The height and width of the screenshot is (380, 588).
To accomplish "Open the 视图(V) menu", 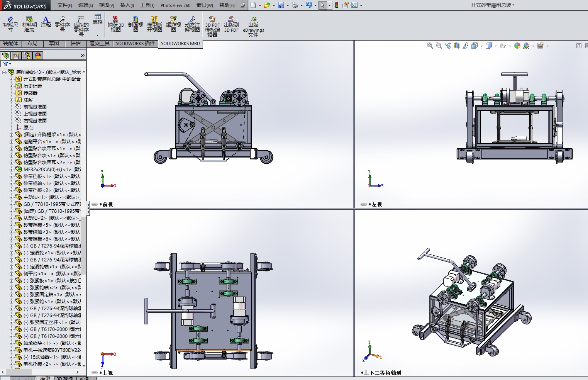I will [x=107, y=5].
